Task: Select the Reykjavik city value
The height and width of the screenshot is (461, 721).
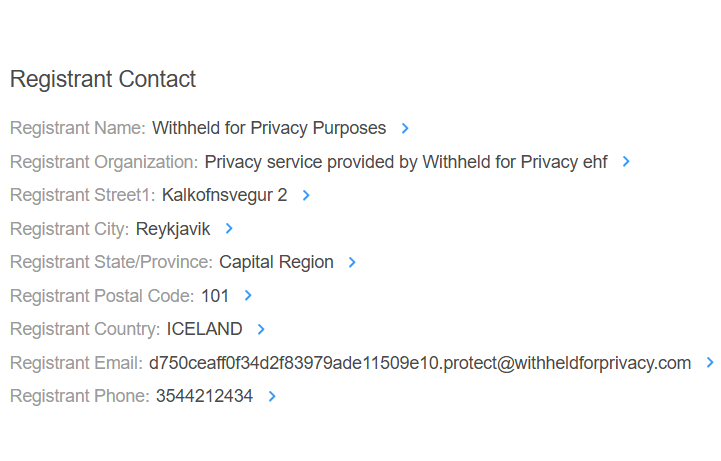Action: click(x=173, y=229)
